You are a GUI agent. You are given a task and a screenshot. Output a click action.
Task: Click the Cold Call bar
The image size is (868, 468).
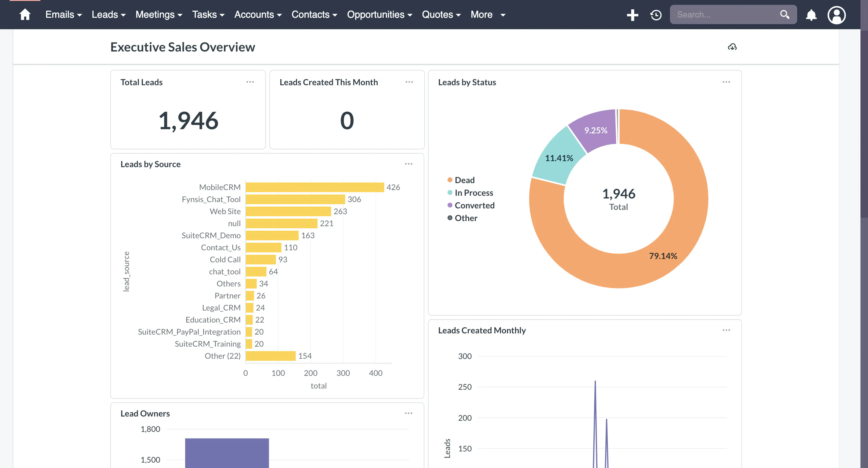261,260
